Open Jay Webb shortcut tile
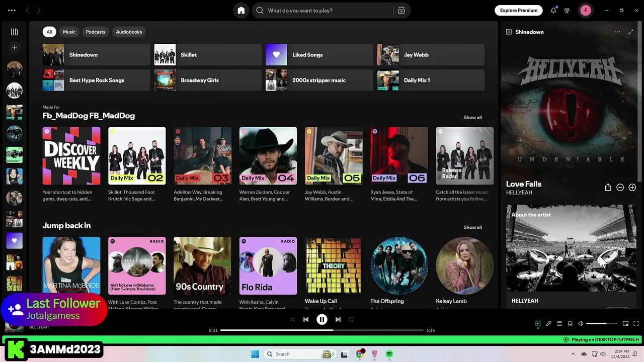The image size is (644, 362). coord(431,55)
